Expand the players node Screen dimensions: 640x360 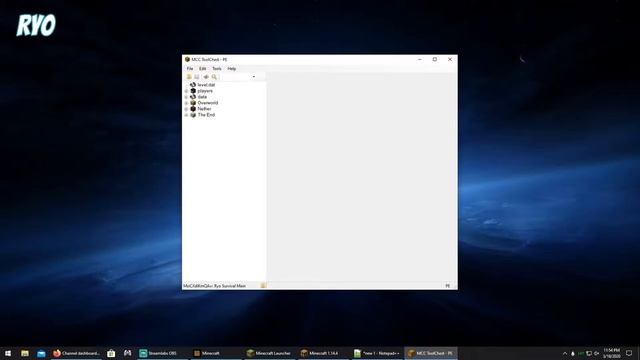pyautogui.click(x=187, y=91)
